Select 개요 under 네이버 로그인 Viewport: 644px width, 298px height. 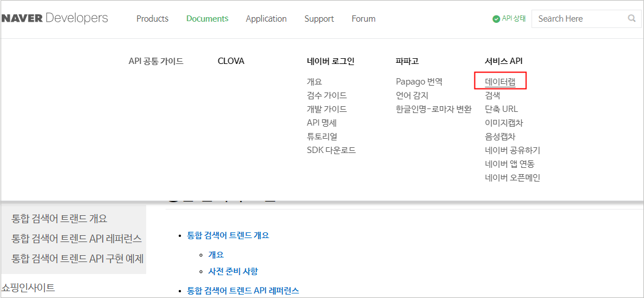[314, 82]
